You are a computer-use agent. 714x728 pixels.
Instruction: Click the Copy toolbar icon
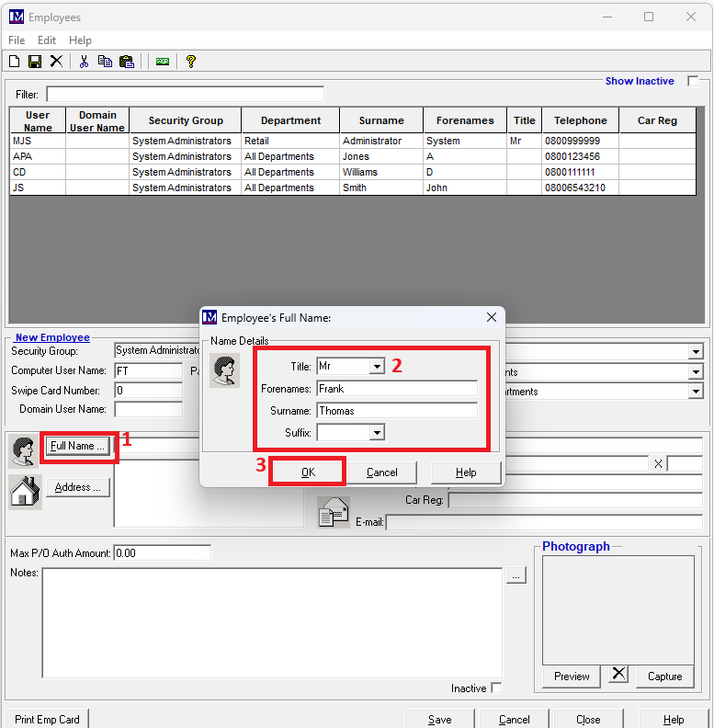[105, 62]
